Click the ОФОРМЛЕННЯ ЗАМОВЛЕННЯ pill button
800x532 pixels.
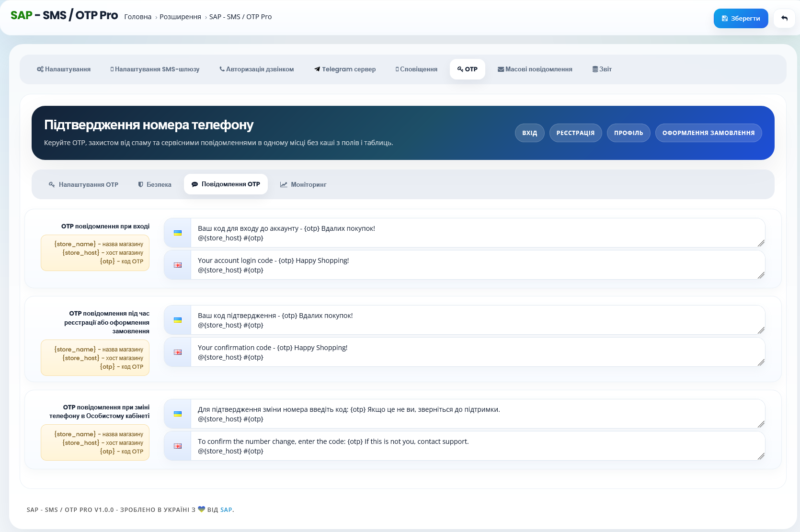pyautogui.click(x=709, y=133)
